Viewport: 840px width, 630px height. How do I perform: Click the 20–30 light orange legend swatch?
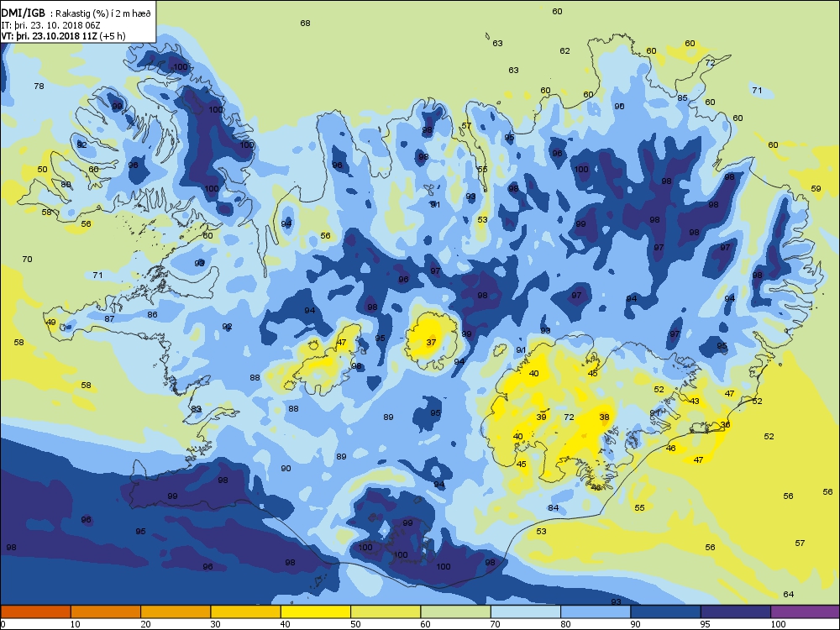(176, 612)
